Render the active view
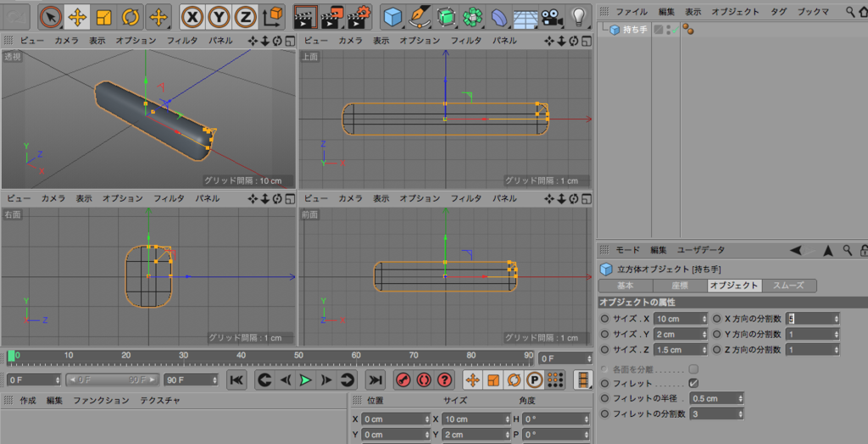Viewport: 868px width, 444px height. [x=305, y=17]
